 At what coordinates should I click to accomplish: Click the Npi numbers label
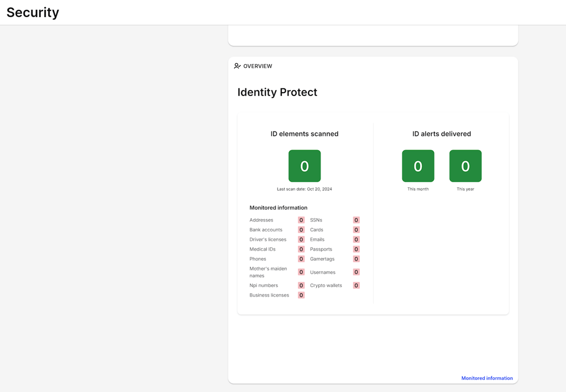[x=264, y=285]
